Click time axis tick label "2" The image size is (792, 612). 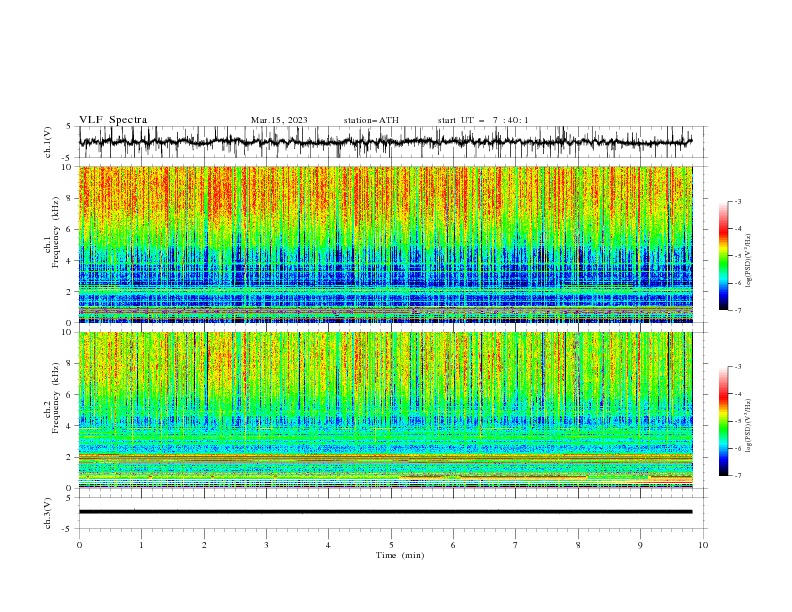(204, 545)
